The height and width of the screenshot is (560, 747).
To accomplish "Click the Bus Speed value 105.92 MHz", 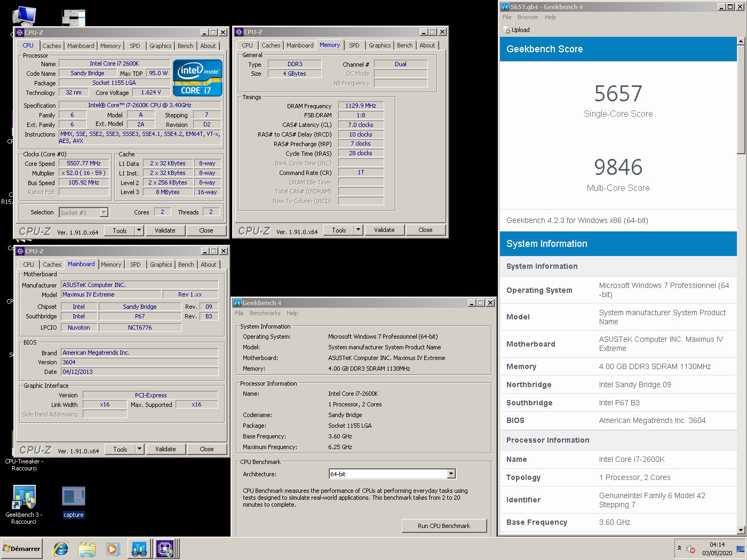I will tap(84, 182).
